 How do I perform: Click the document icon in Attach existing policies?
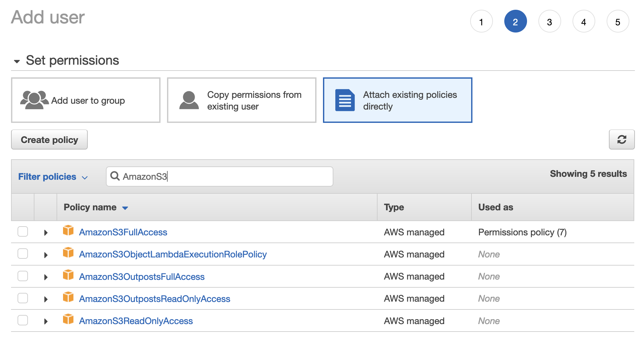345,100
